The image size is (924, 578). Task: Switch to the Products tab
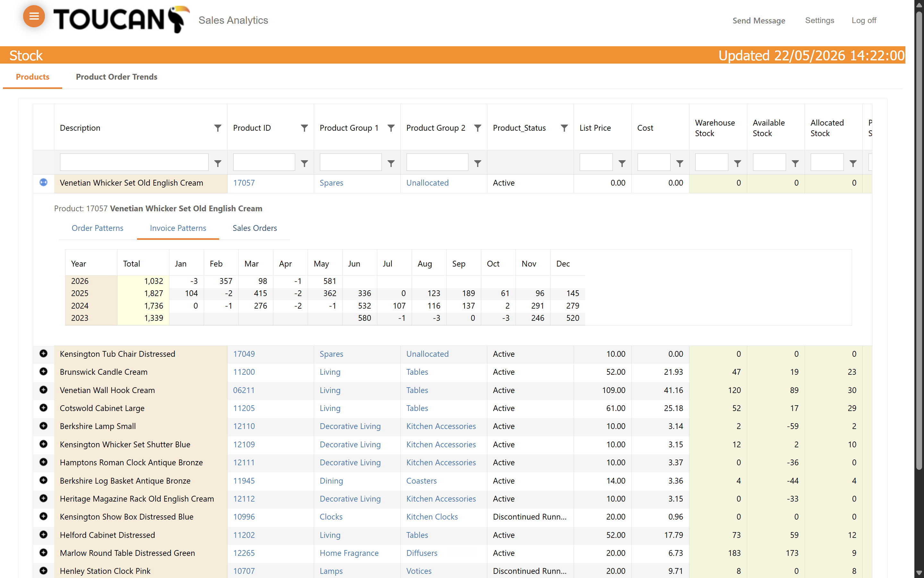pyautogui.click(x=32, y=77)
